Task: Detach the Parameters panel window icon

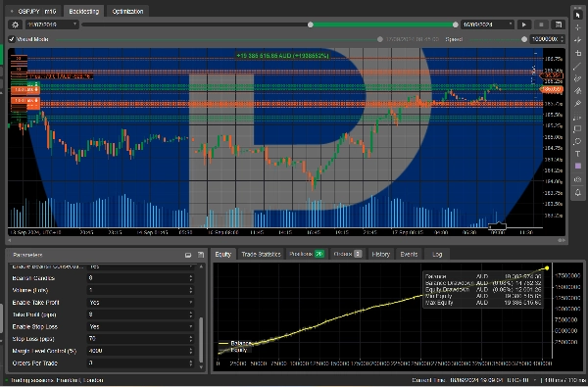Action: coord(188,255)
